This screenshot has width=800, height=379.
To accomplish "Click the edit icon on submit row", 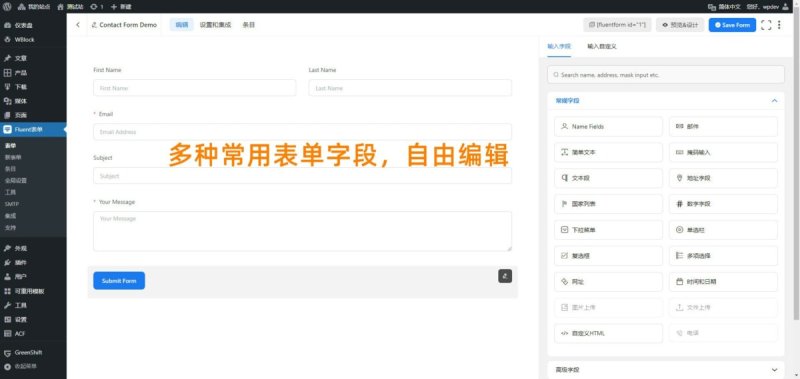I will [x=505, y=275].
